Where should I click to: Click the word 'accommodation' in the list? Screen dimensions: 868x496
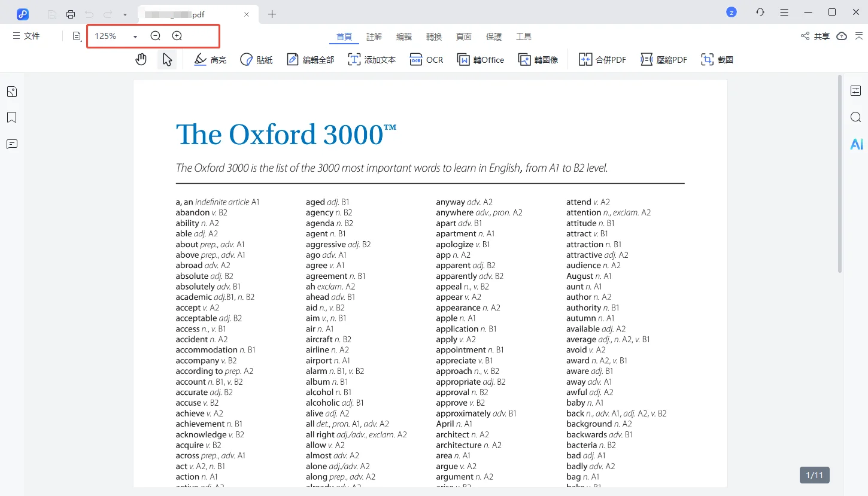(x=207, y=350)
